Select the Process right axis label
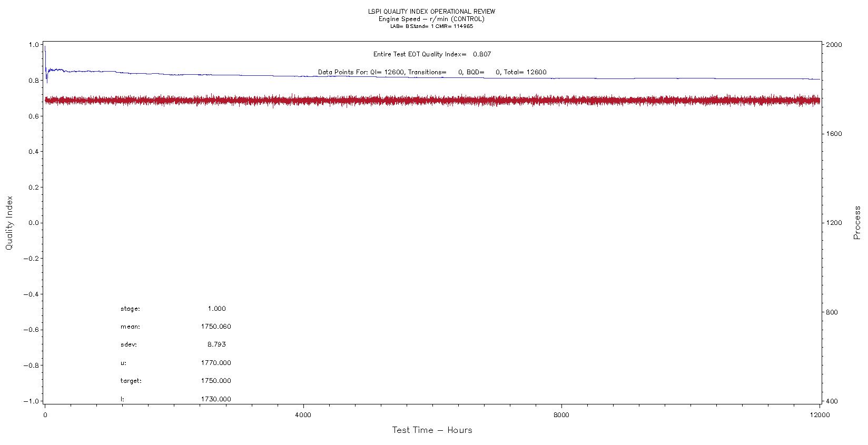This screenshot has width=868, height=445. click(857, 223)
